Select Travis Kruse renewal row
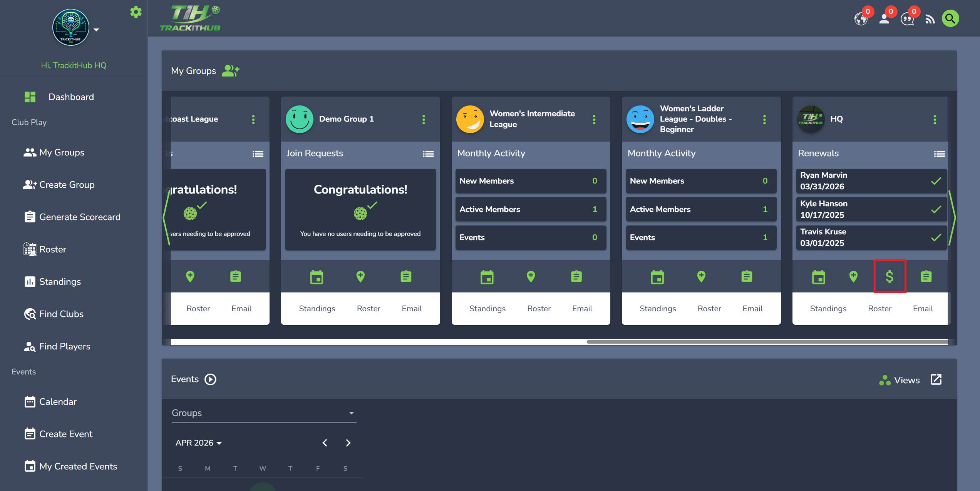Image resolution: width=980 pixels, height=491 pixels. [x=871, y=237]
